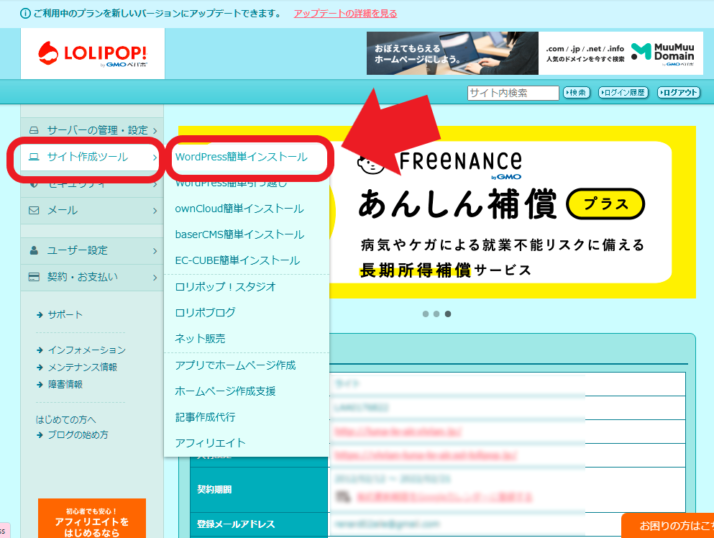Click arrow icon before サポート
The width and height of the screenshot is (714, 538).
(x=40, y=315)
